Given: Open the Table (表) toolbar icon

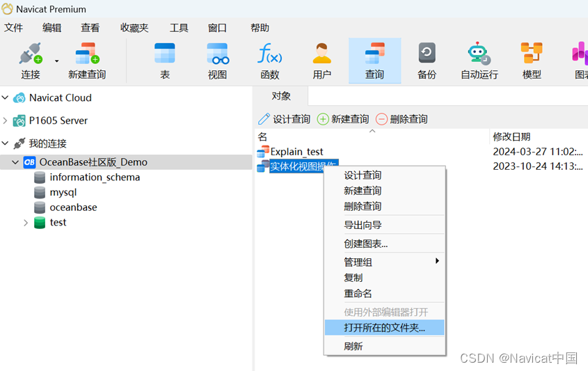Looking at the screenshot, I should [x=165, y=53].
